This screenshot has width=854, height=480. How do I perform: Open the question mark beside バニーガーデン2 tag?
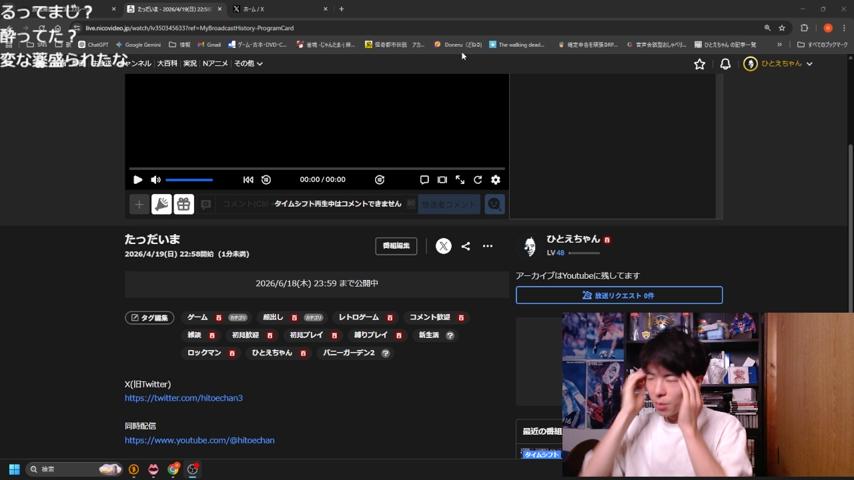point(386,354)
